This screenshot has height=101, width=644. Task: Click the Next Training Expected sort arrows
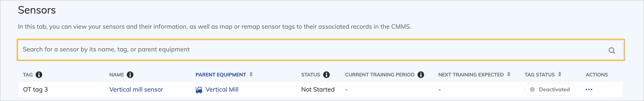tap(508, 74)
